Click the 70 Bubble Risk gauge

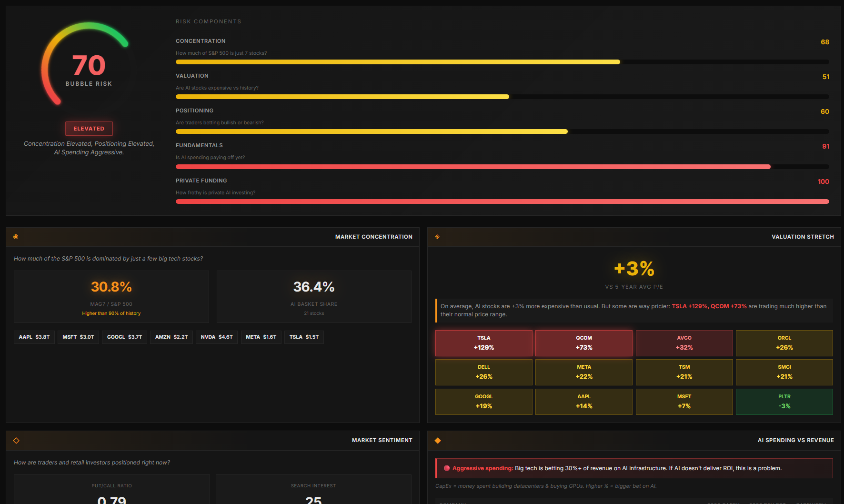(x=89, y=66)
